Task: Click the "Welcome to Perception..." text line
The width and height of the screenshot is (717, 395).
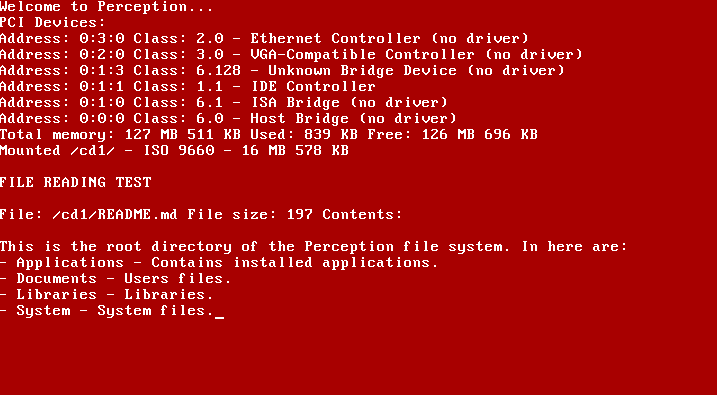Action: pyautogui.click(x=107, y=7)
